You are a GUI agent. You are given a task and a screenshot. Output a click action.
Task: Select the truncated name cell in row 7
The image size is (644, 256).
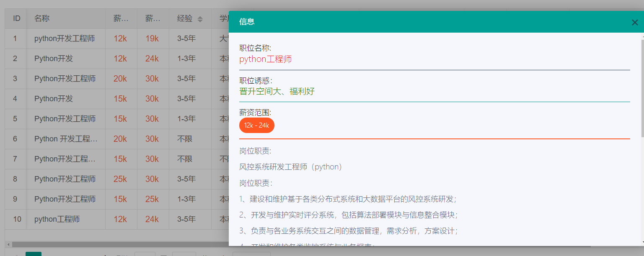tap(65, 159)
